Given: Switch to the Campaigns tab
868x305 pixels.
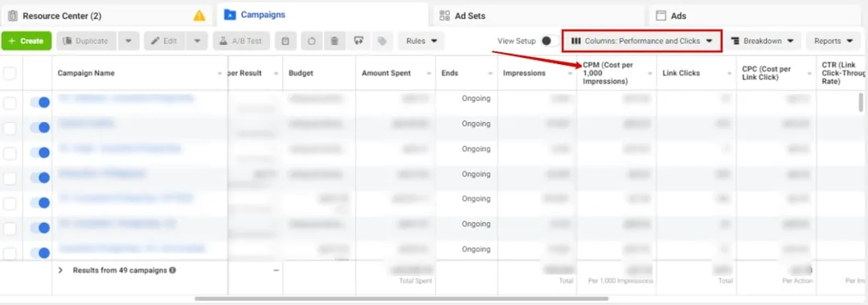Looking at the screenshot, I should (x=322, y=14).
